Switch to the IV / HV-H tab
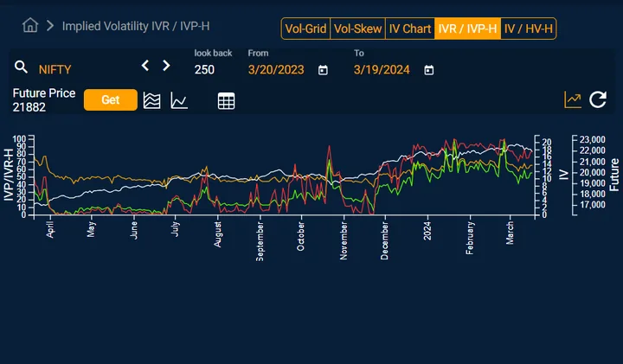Viewport: 623px width, 364px height. click(529, 29)
